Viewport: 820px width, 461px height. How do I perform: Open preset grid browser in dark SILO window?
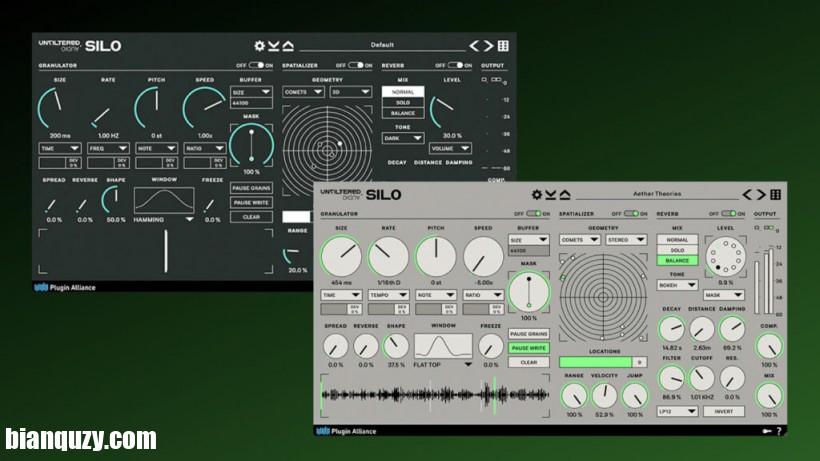(503, 46)
